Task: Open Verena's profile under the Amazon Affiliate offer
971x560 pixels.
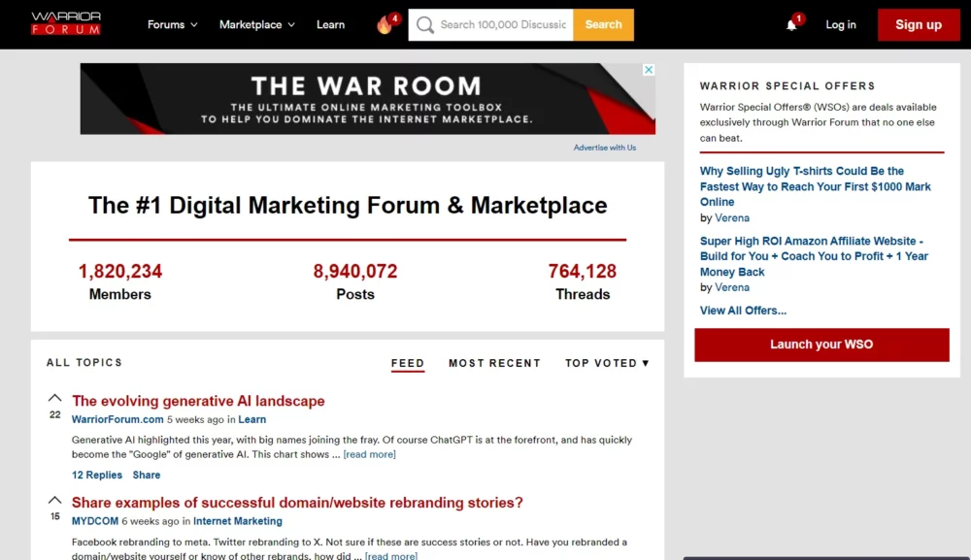Action: click(732, 287)
